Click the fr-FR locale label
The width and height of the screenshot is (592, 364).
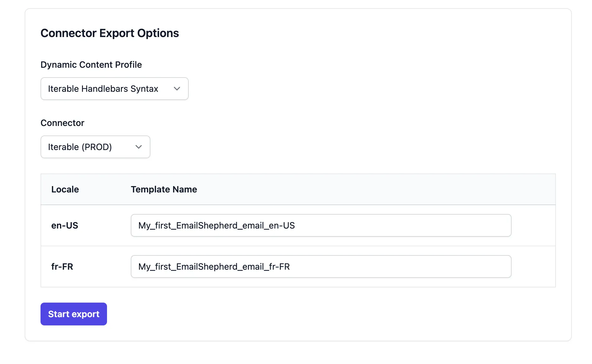click(62, 267)
